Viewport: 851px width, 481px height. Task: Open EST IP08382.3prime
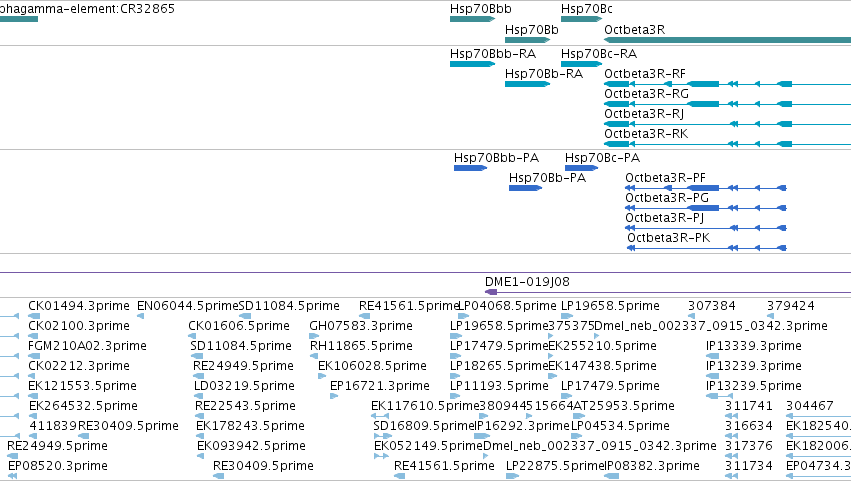point(651,466)
